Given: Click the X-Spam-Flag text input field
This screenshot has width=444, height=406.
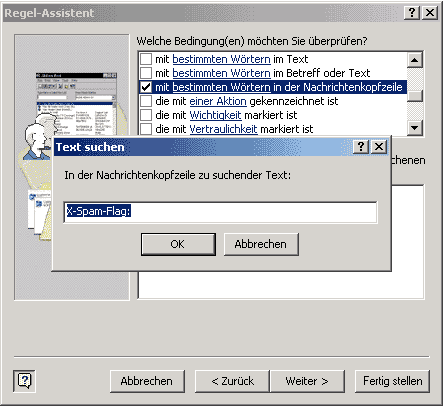Looking at the screenshot, I should click(x=220, y=212).
